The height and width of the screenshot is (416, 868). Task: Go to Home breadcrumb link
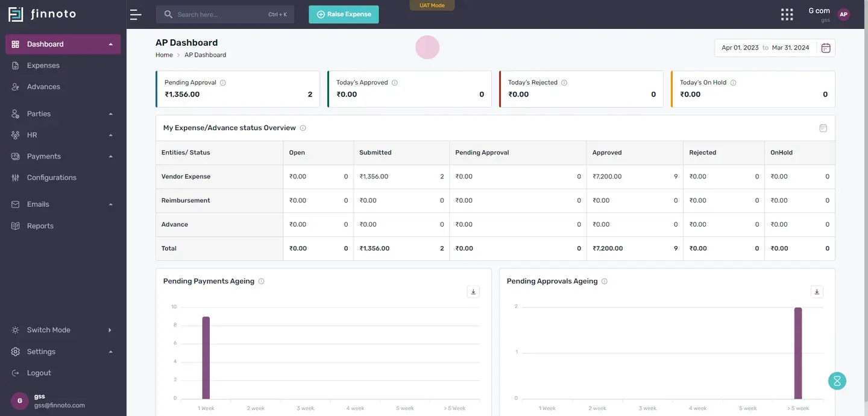164,55
